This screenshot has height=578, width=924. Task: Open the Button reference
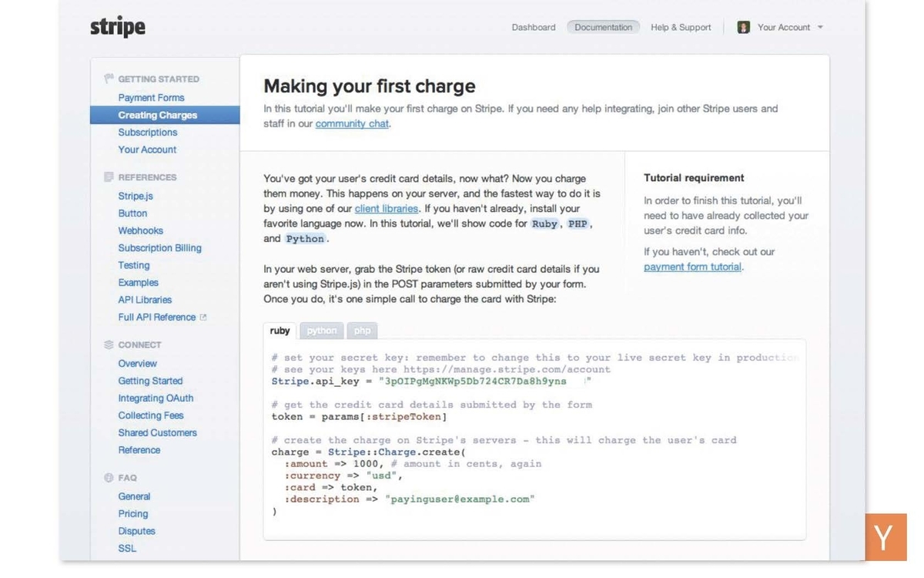click(x=132, y=213)
